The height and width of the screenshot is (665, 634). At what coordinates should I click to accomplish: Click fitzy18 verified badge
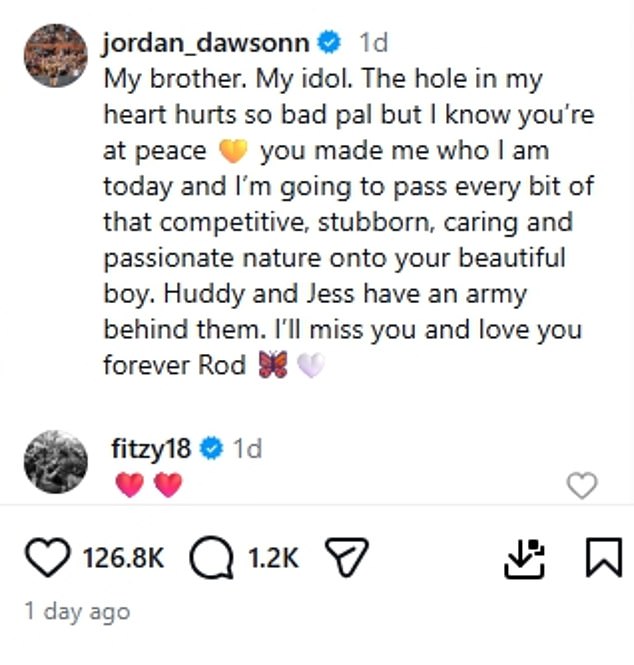click(211, 448)
